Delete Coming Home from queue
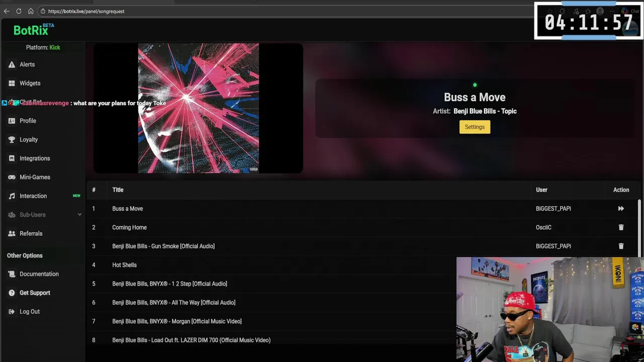 (x=621, y=227)
